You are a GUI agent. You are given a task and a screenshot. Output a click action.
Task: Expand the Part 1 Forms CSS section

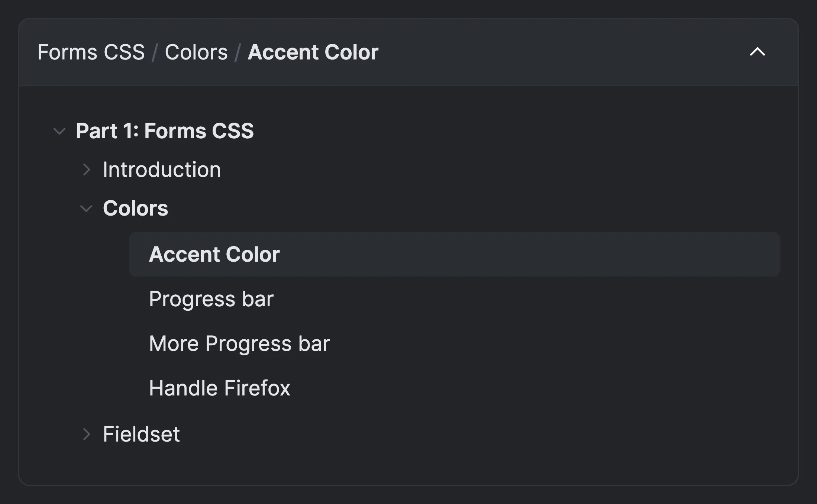tap(59, 130)
